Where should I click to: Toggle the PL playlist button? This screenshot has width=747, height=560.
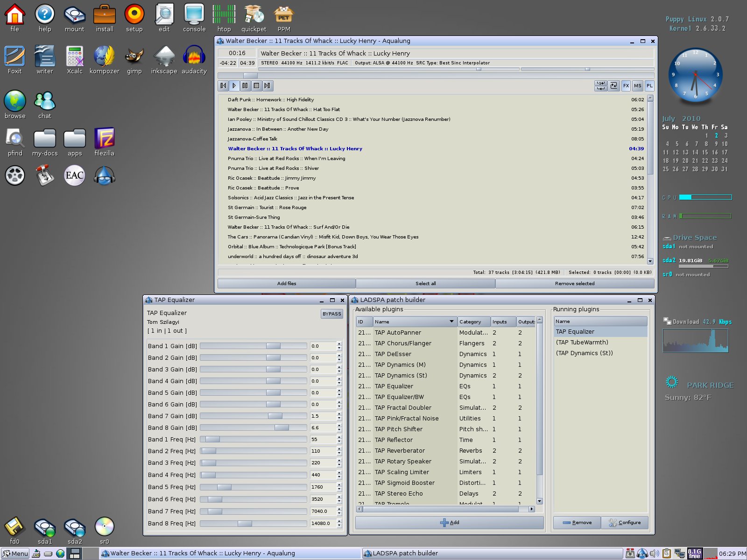649,85
